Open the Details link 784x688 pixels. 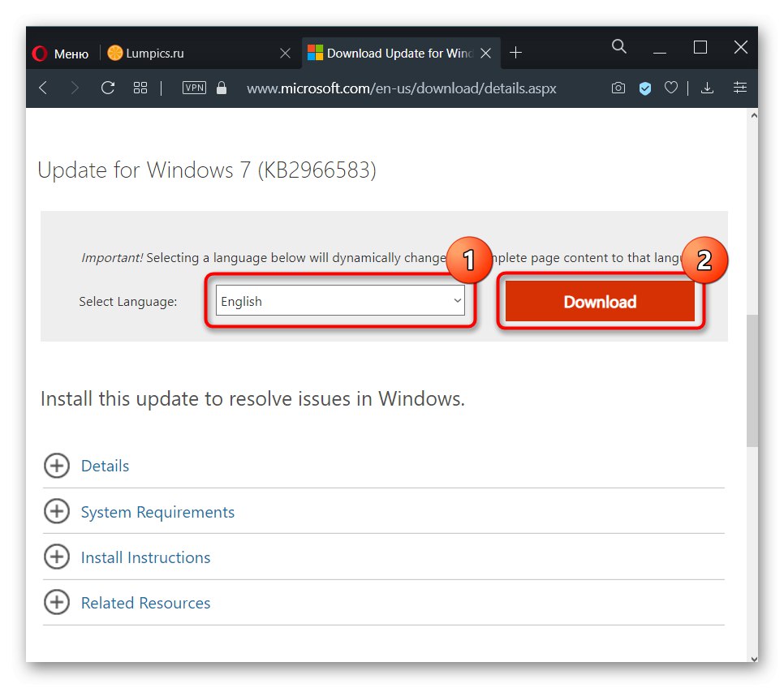coord(105,466)
